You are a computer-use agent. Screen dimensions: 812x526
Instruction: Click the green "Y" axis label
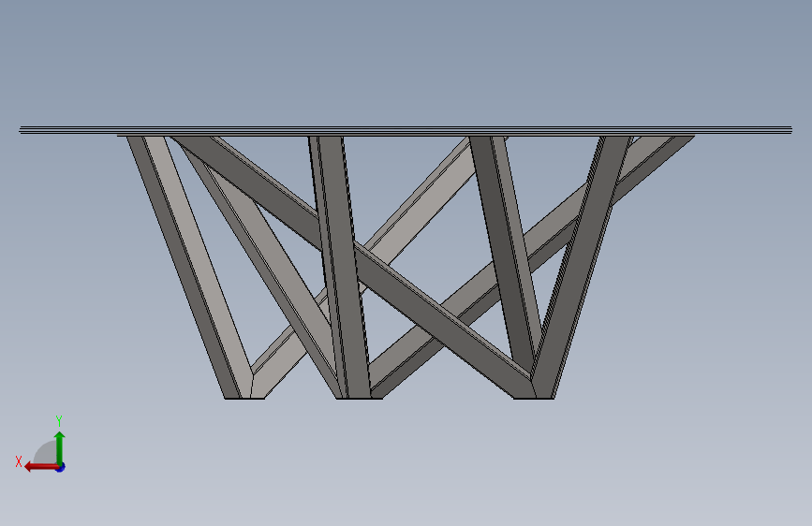(59, 420)
